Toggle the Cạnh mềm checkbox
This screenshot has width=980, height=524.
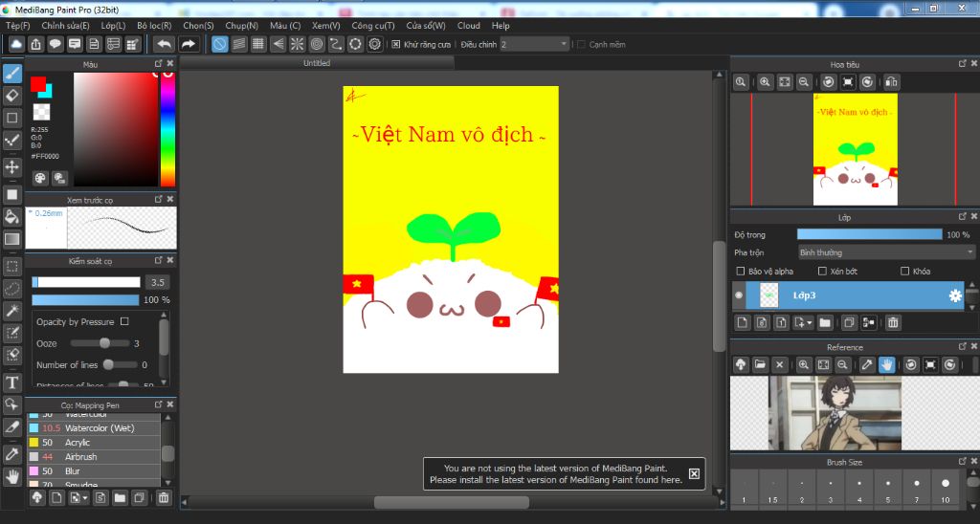tap(581, 44)
